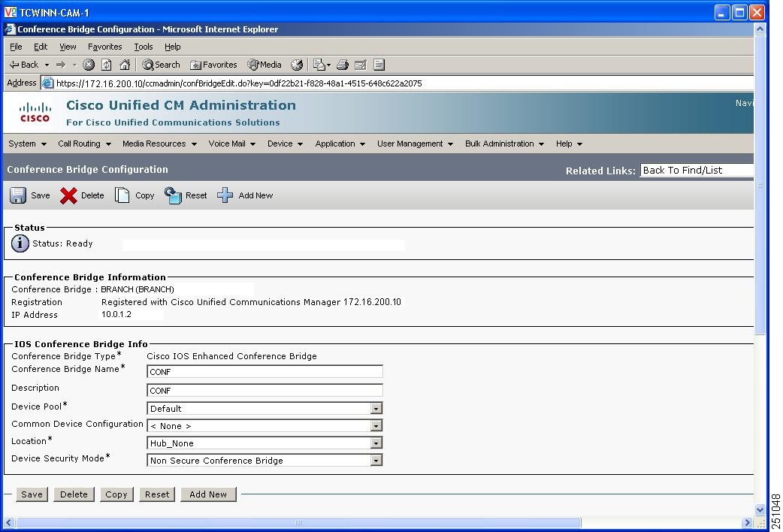The width and height of the screenshot is (783, 532).
Task: Open the History toolbar icon
Action: tap(297, 65)
